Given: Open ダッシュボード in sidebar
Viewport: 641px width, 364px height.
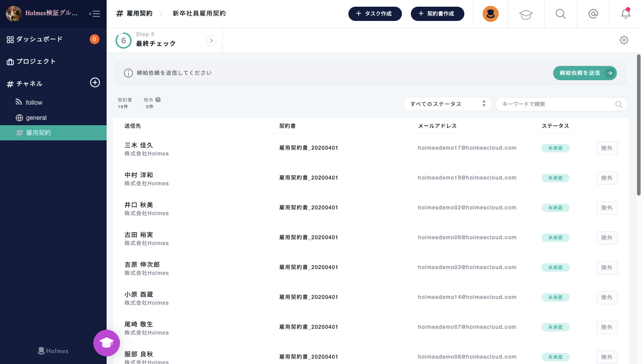Looking at the screenshot, I should point(40,39).
